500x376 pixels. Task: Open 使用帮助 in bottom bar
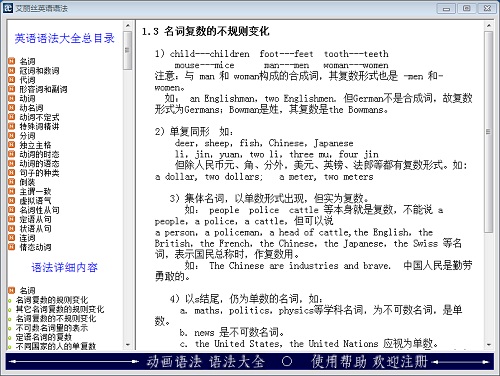pyautogui.click(x=339, y=362)
